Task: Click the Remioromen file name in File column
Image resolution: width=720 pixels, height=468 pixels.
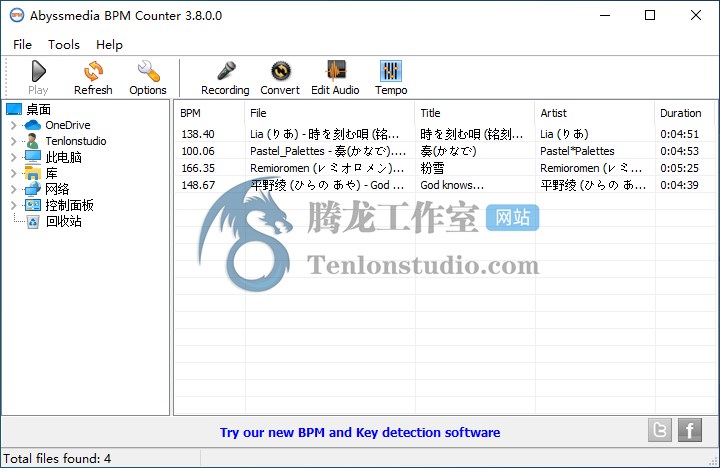Action: coord(327,168)
